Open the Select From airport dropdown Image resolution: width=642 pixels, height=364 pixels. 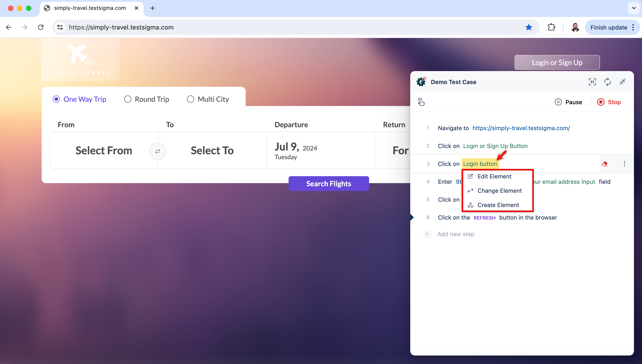click(104, 150)
